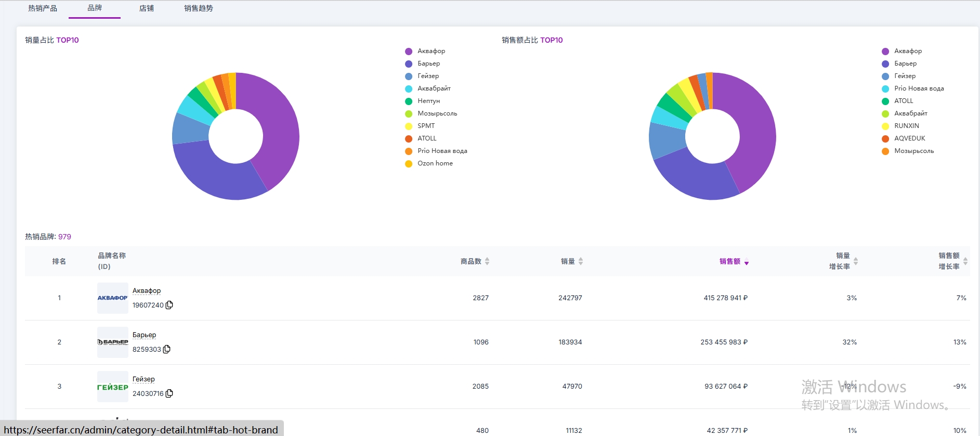Toggle ATOLL in the 销售额占比 legend
This screenshot has width=980, height=436.
coord(898,101)
